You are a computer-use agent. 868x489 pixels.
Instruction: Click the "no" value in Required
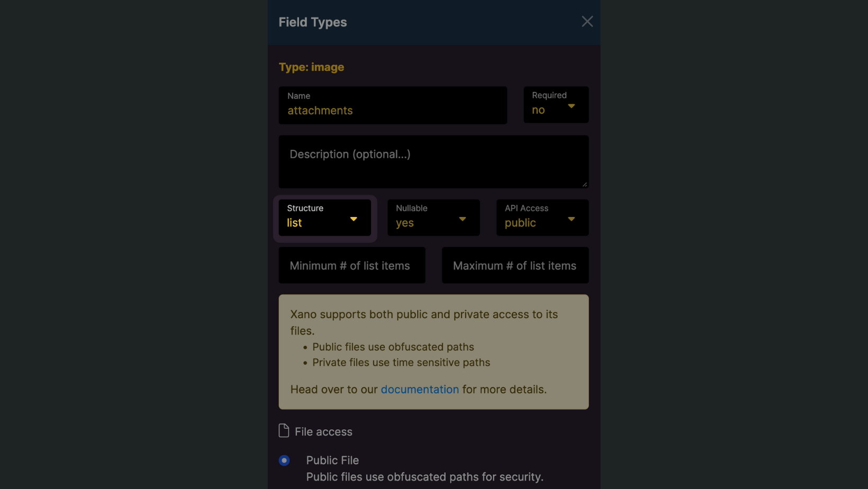pyautogui.click(x=538, y=110)
